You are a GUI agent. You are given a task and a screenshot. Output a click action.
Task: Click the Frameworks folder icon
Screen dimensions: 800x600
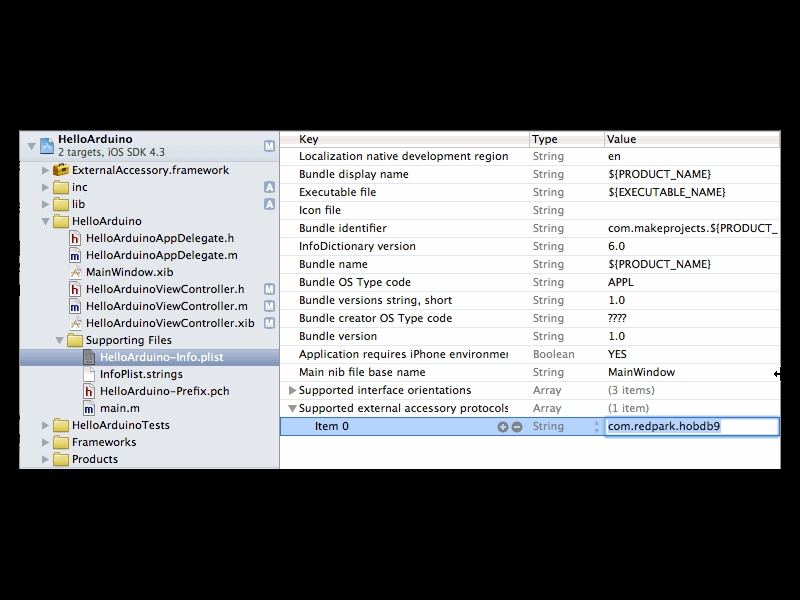coord(61,442)
